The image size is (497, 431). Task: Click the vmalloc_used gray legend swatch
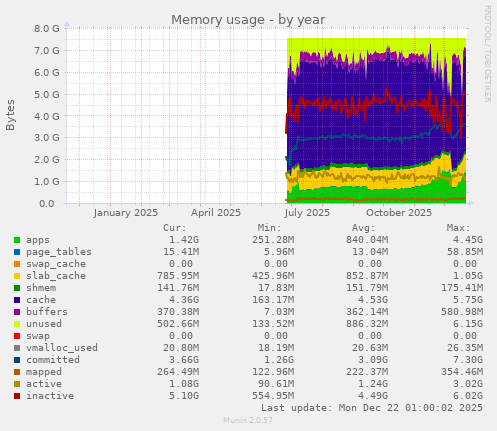point(17,348)
